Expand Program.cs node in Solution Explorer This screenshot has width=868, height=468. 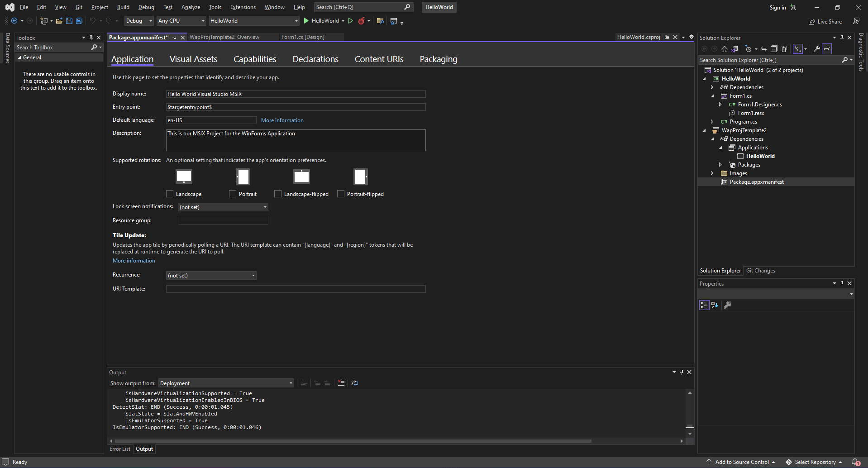click(x=712, y=122)
